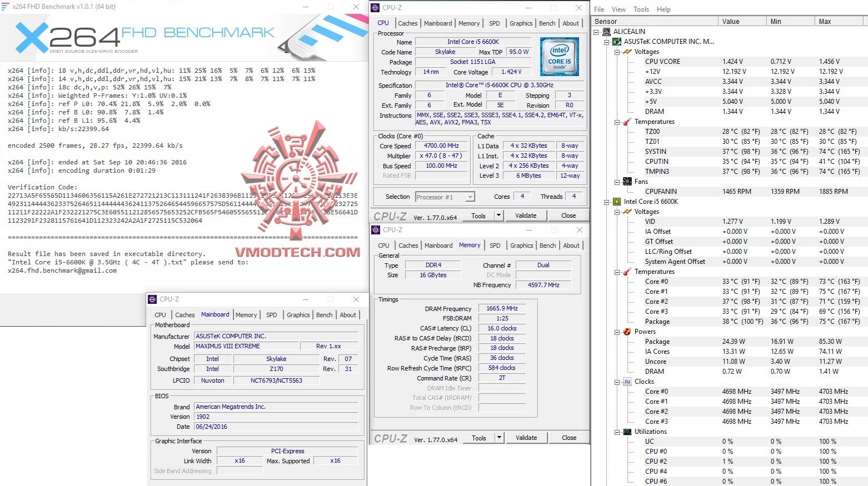Click the x264 FHD Benchmark title bar icon
The height and width of the screenshot is (486, 868).
click(x=5, y=7)
